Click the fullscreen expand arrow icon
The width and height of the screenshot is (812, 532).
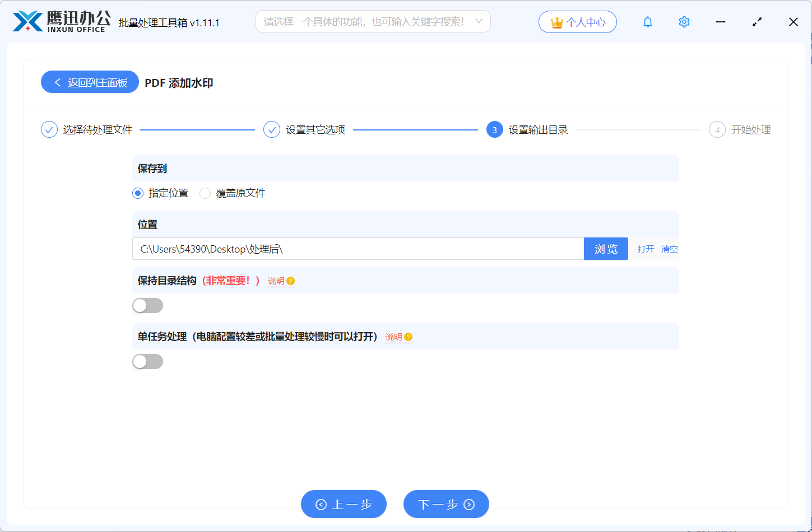click(757, 21)
